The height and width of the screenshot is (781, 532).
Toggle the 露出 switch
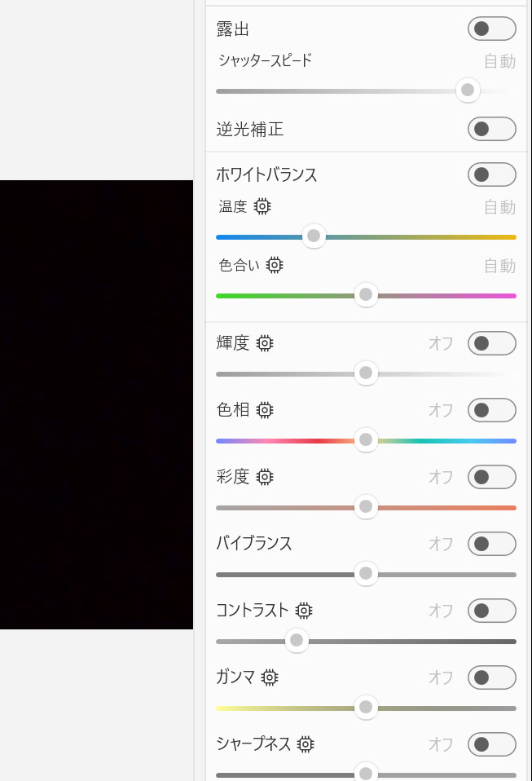[x=492, y=29]
